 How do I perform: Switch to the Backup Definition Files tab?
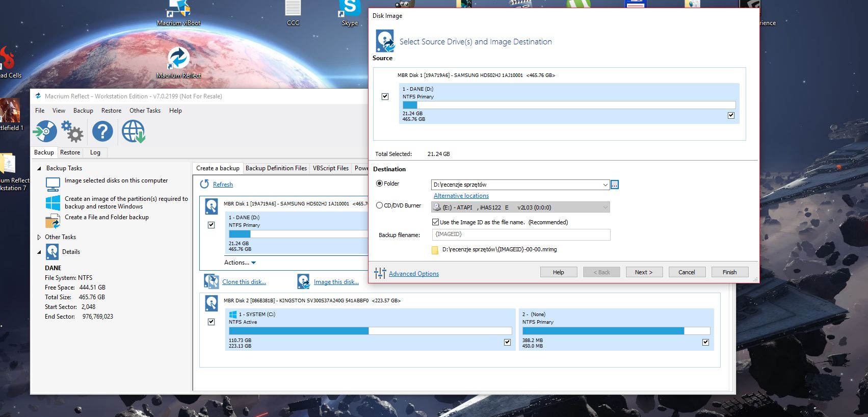coord(276,168)
